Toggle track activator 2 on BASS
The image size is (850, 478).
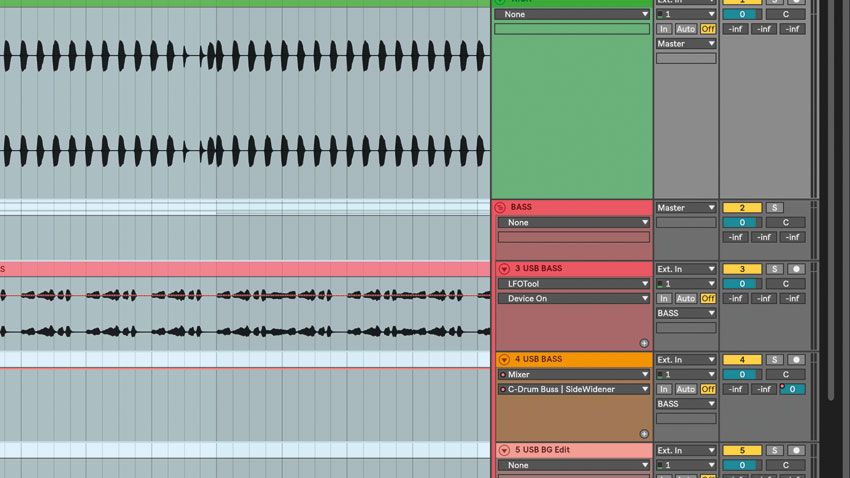tap(742, 208)
